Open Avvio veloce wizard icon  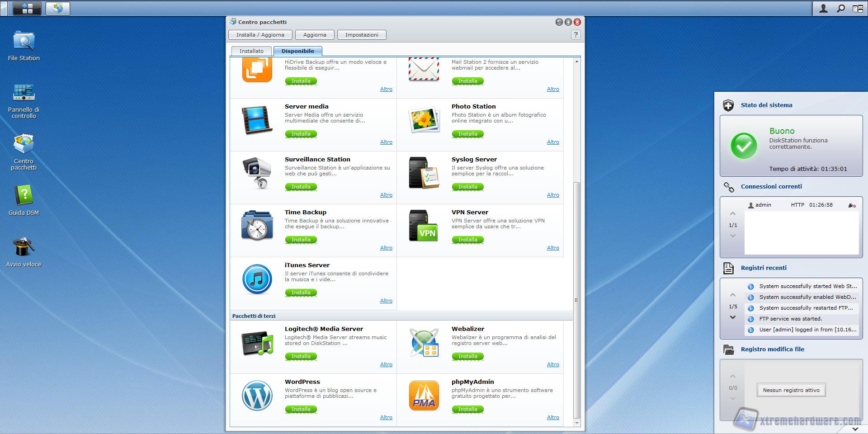(x=24, y=247)
